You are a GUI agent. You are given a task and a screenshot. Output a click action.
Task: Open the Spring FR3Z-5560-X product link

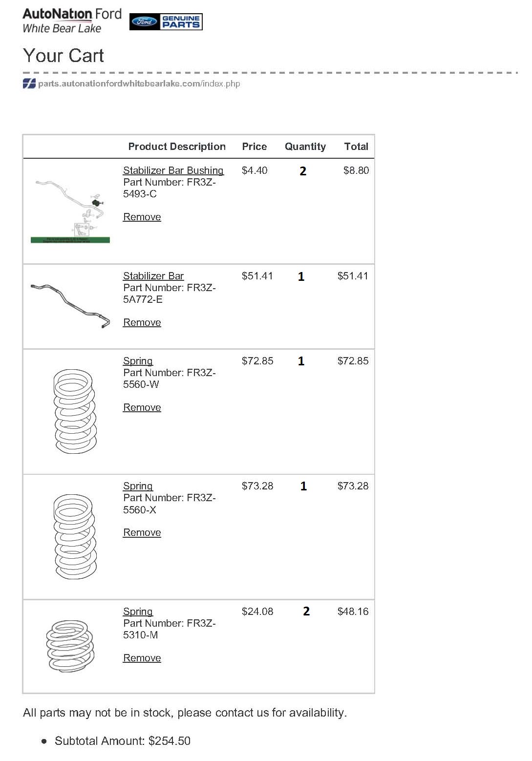[x=138, y=486]
